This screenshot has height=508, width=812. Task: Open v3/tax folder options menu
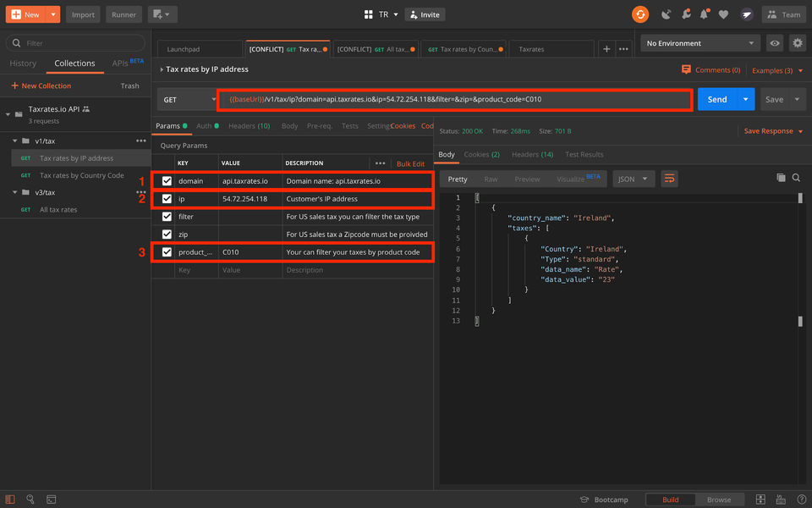click(141, 192)
